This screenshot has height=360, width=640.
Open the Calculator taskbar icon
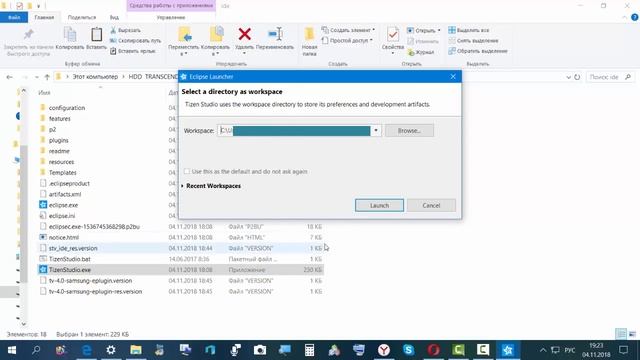click(x=309, y=350)
